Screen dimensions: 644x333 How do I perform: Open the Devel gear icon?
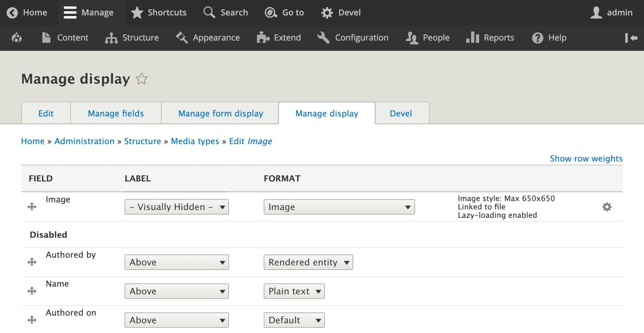(x=327, y=12)
